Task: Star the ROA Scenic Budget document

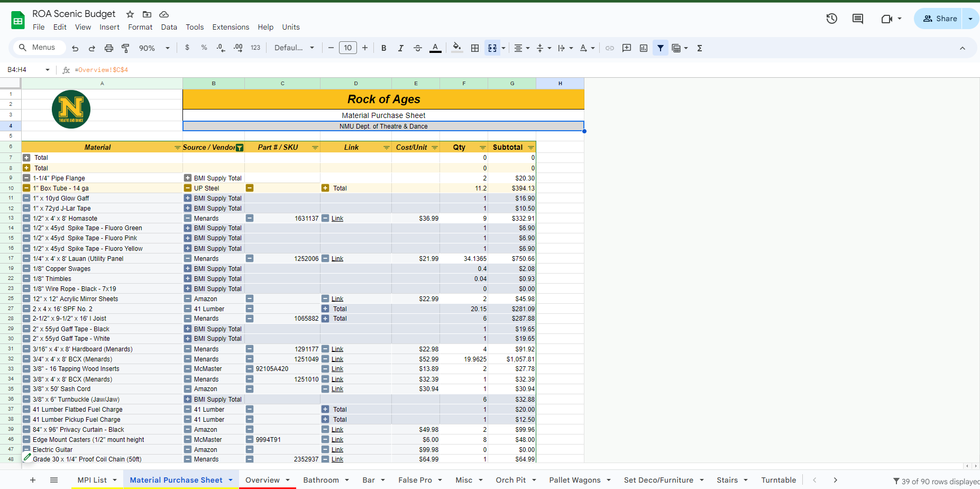Action: (x=130, y=14)
